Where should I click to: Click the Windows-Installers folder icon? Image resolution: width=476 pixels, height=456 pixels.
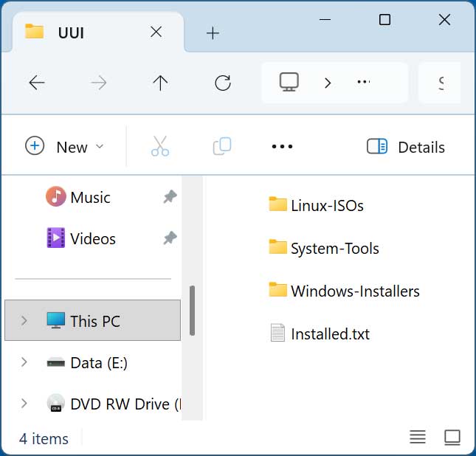point(277,289)
